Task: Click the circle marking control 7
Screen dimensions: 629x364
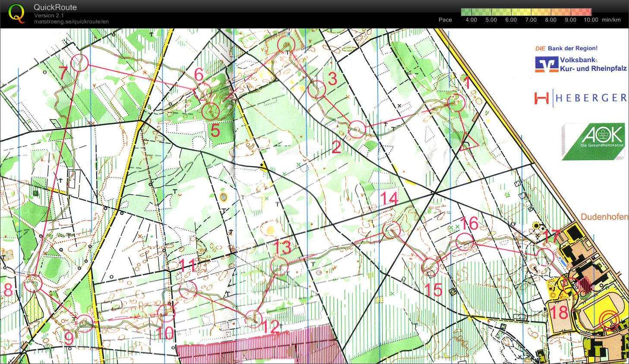Action: [x=79, y=63]
